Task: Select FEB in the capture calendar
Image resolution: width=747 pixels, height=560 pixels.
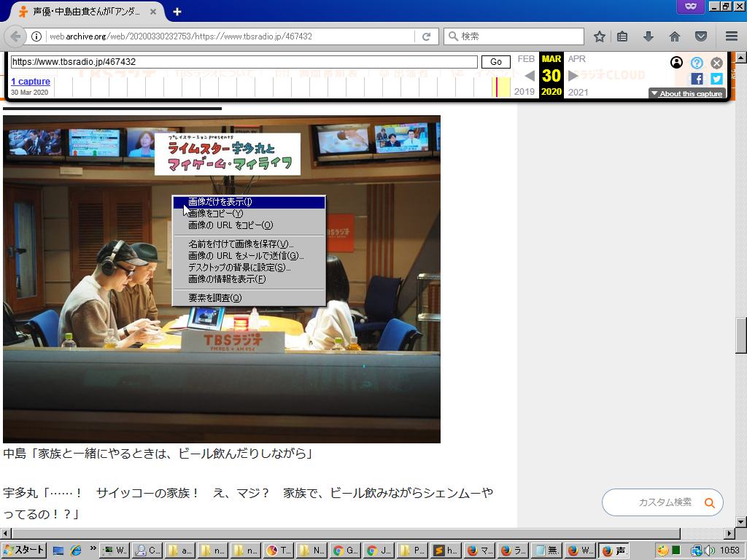Action: [526, 59]
